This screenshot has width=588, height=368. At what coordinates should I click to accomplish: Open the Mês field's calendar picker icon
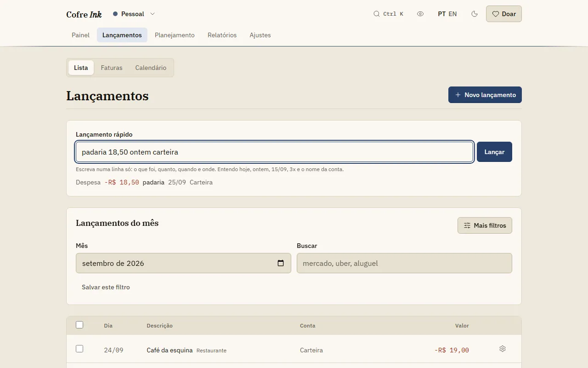pos(281,263)
